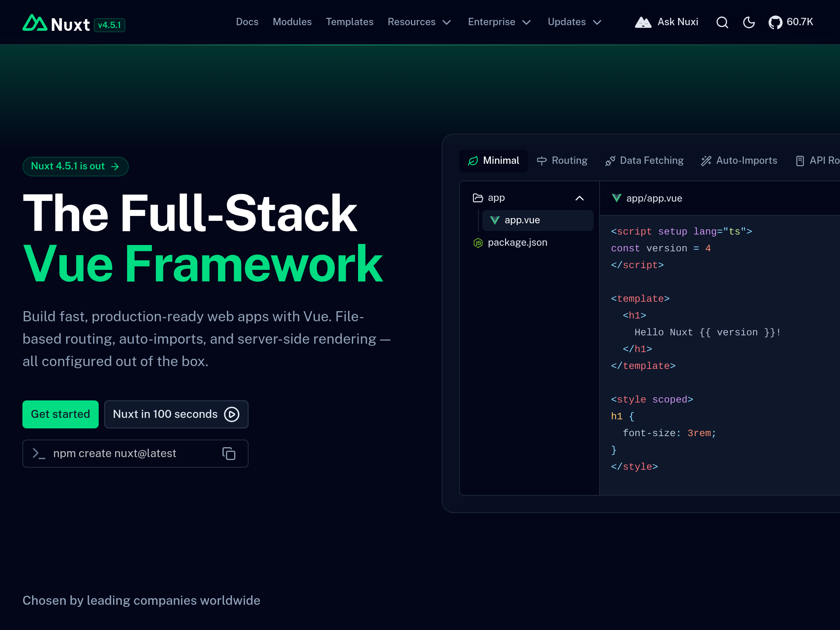Click the terminal prompt icon

point(39,453)
